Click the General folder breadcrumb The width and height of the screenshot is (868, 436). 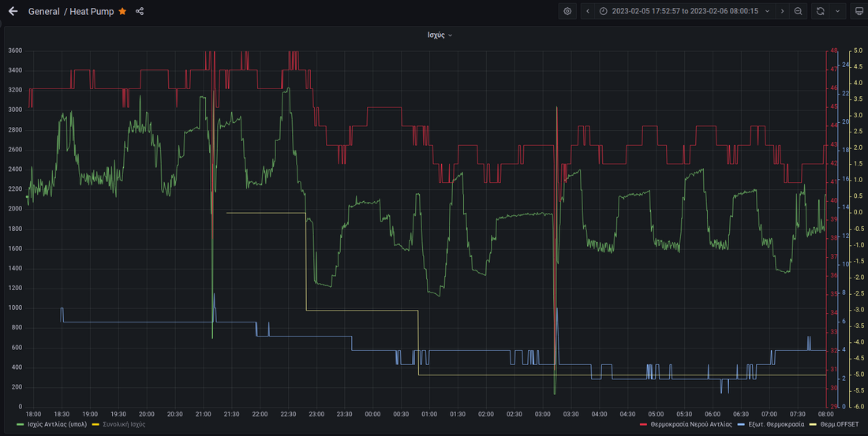point(43,12)
